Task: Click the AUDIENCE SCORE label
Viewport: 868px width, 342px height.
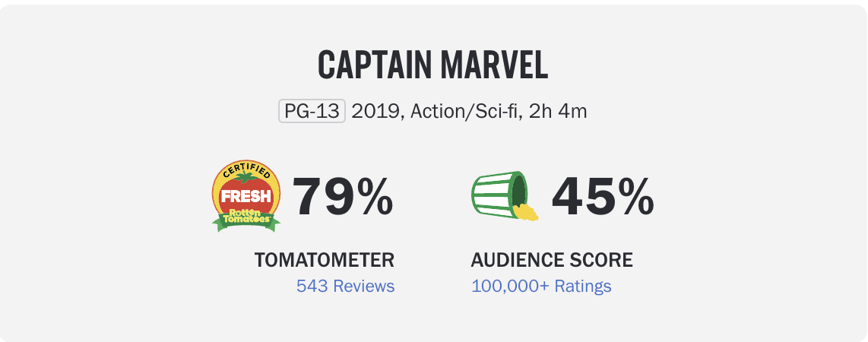Action: [x=552, y=261]
